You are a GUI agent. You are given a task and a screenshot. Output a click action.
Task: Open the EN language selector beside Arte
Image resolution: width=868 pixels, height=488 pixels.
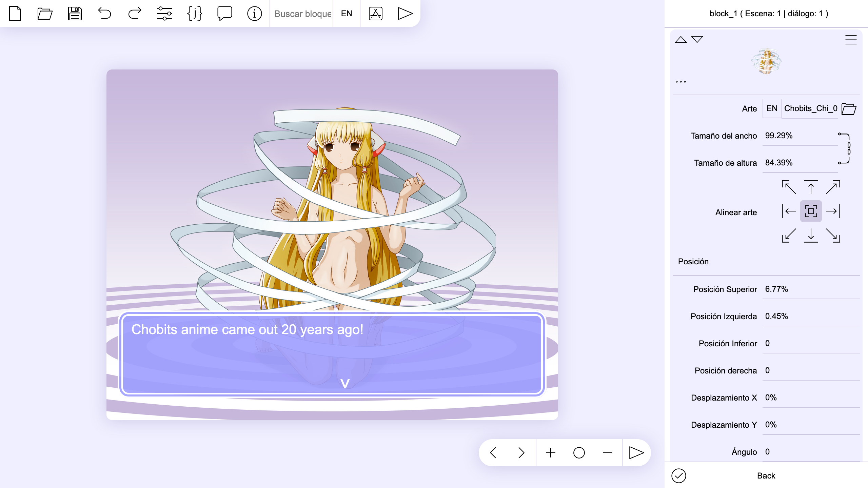[772, 108]
